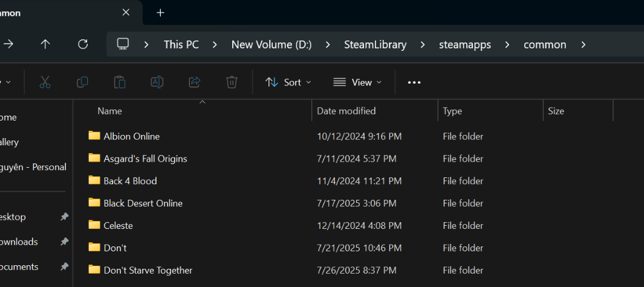Click the Paste clipboard icon

120,82
